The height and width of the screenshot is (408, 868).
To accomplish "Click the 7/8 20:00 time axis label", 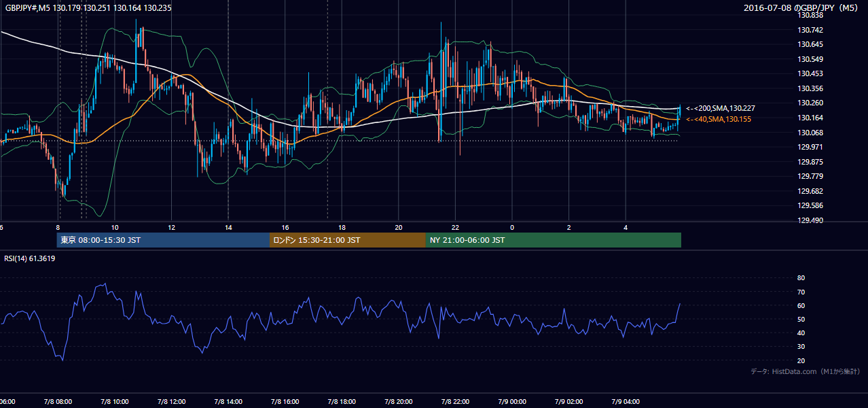I will [399, 402].
